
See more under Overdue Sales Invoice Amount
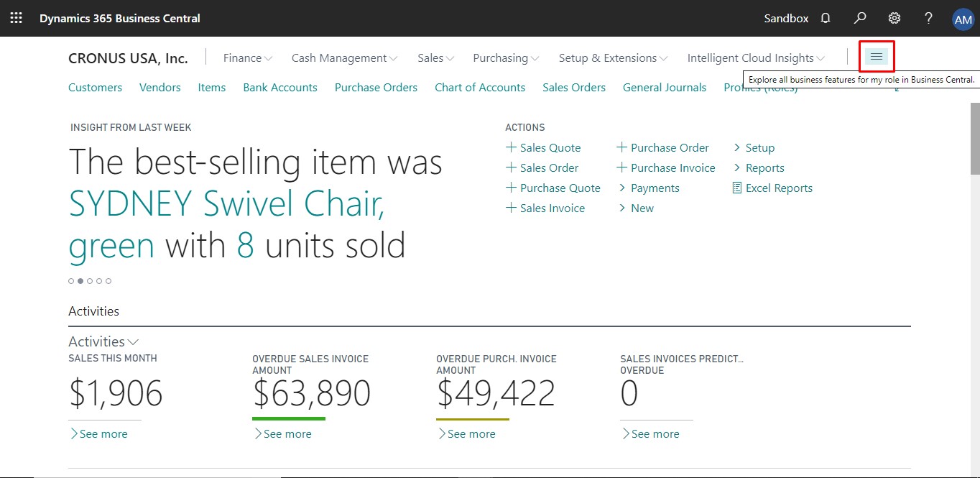tap(283, 433)
